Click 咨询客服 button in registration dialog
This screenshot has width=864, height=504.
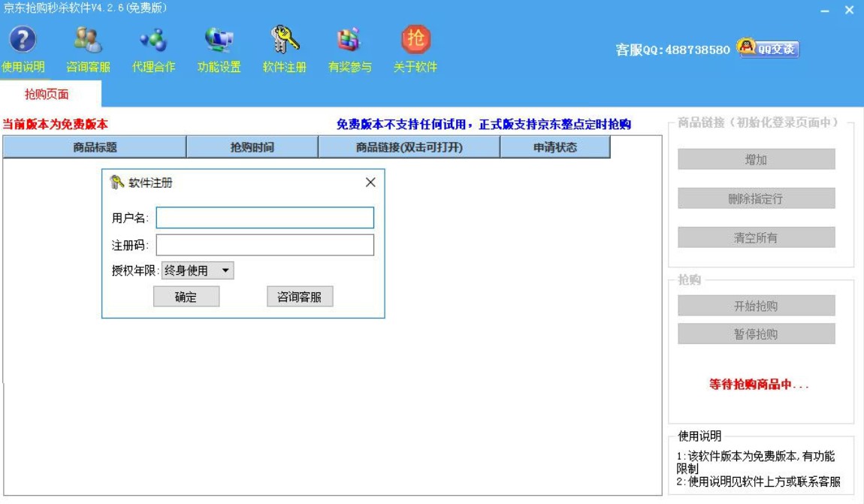coord(300,297)
